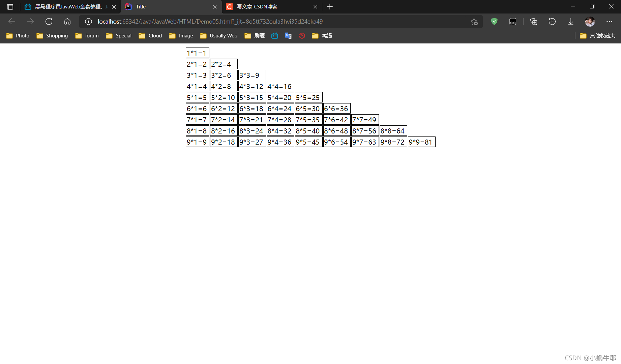This screenshot has width=621, height=364.
Task: Open the 鸡汤 bookmarks folder
Action: coord(322,36)
